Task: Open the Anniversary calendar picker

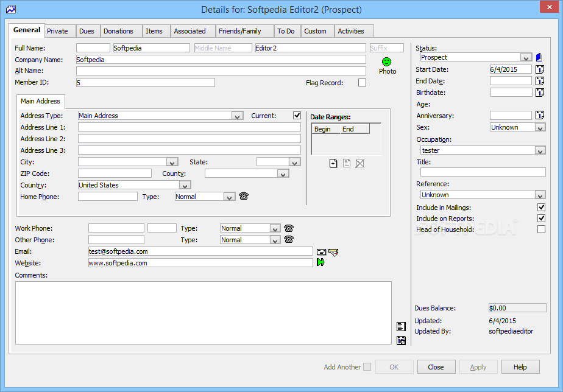Action: 540,115
